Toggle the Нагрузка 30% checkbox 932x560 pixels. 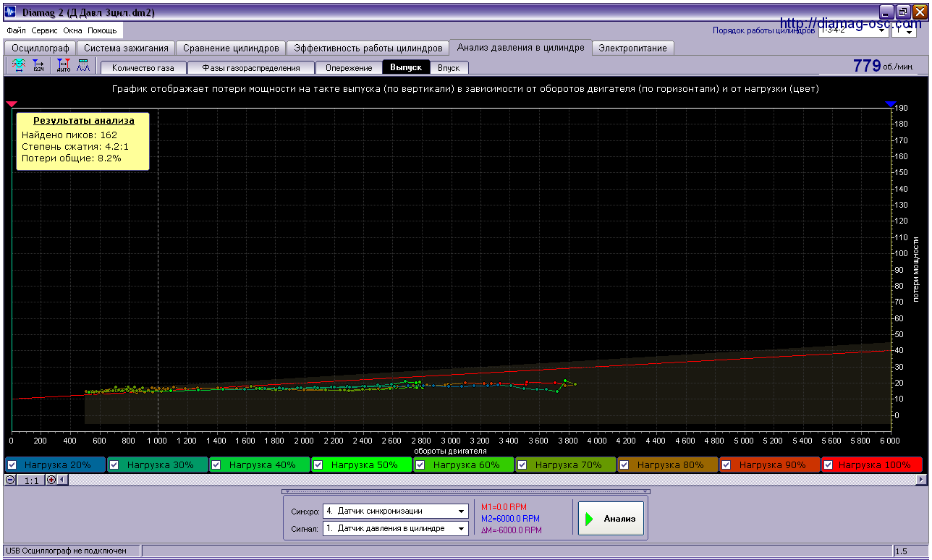[114, 465]
